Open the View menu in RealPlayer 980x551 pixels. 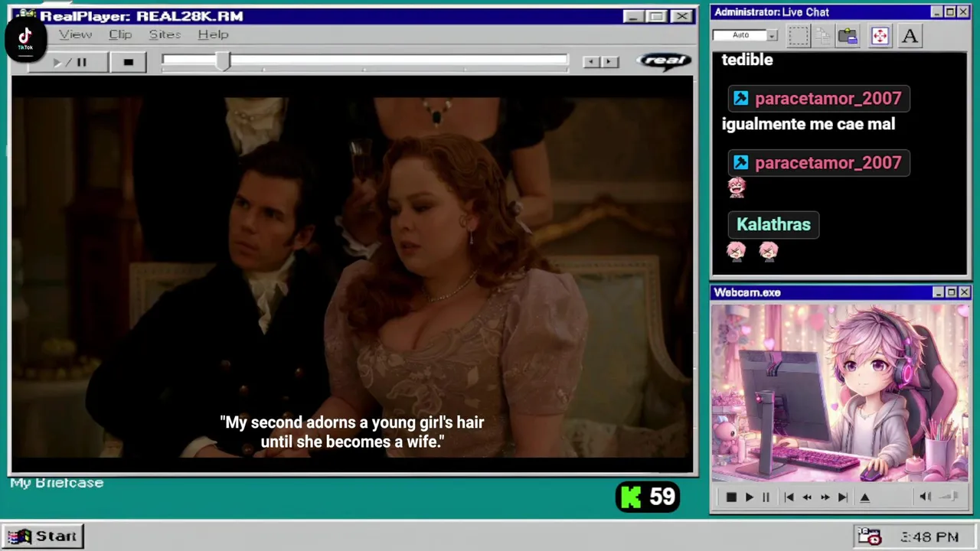click(76, 34)
